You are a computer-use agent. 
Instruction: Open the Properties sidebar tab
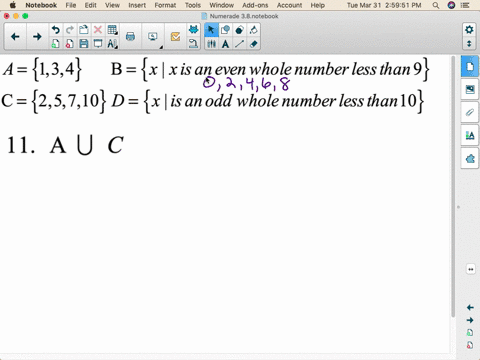click(470, 135)
